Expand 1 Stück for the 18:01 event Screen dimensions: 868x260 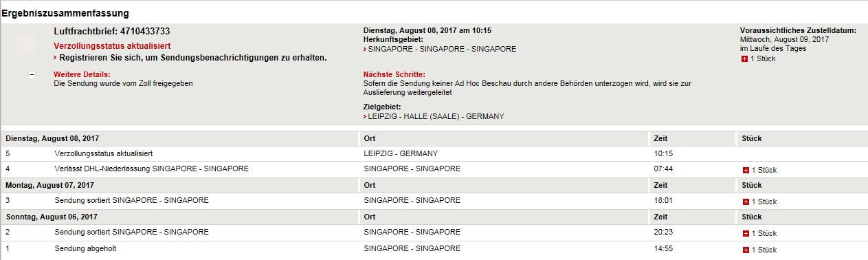tap(759, 202)
